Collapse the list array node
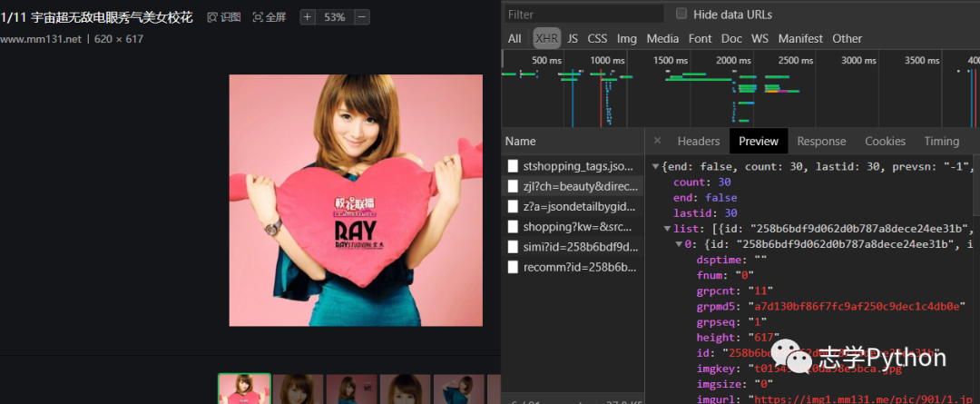The width and height of the screenshot is (980, 404). [667, 228]
